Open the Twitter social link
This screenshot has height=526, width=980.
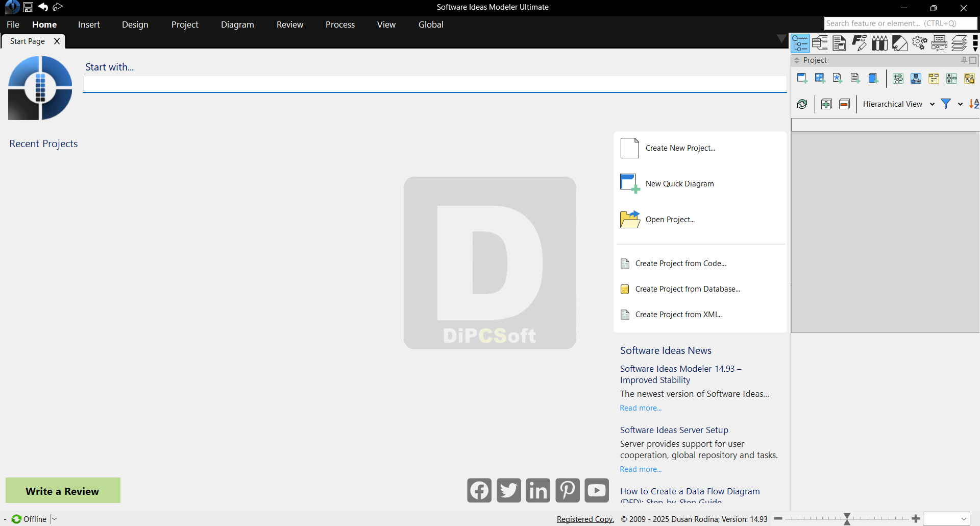(x=509, y=490)
